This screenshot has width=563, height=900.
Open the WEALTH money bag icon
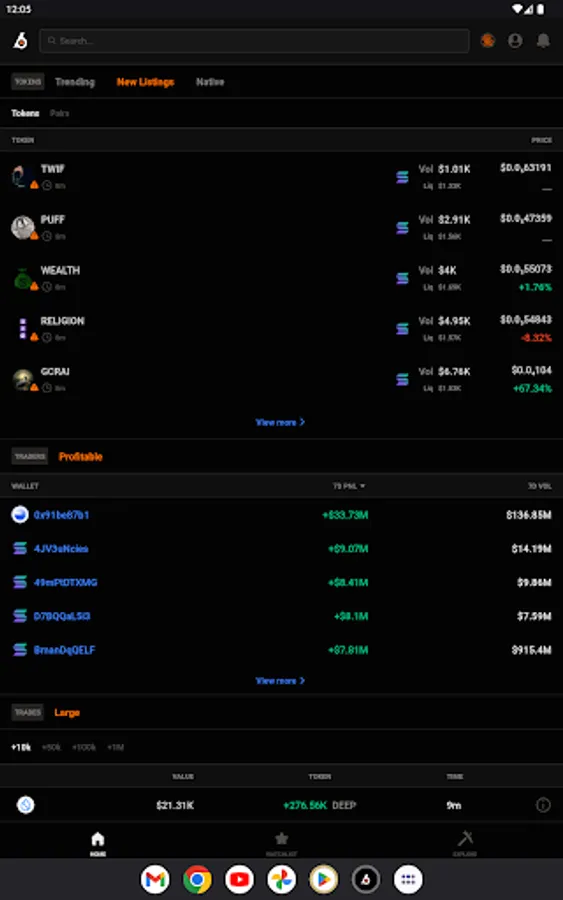pos(22,278)
